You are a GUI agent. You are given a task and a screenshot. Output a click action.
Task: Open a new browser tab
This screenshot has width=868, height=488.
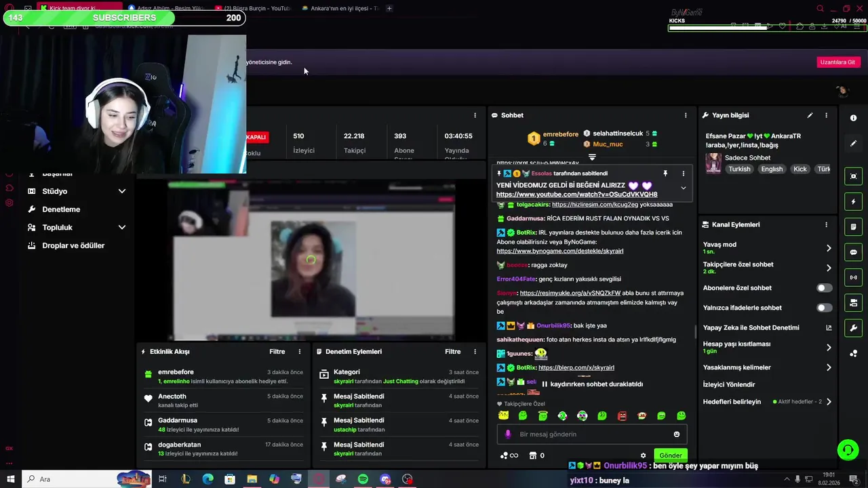[x=389, y=8]
